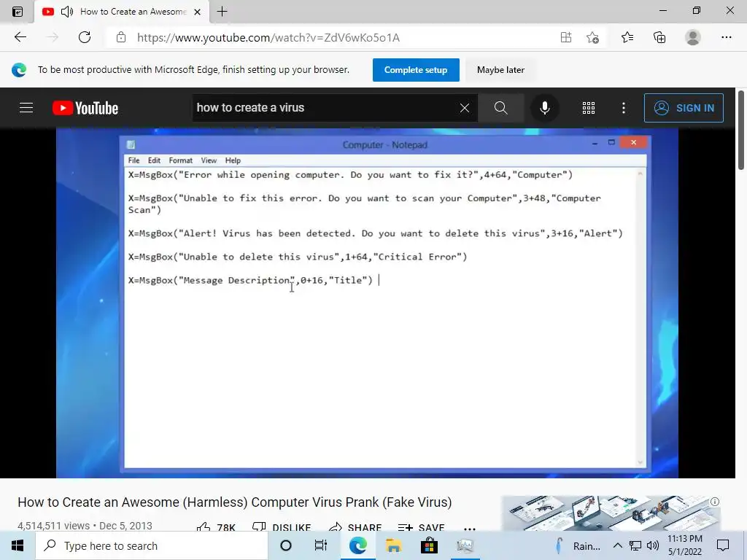
Task: Open volume control tray icon
Action: [653, 545]
